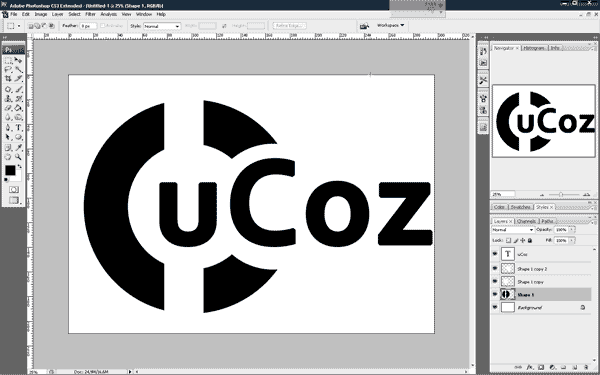This screenshot has width=600, height=375.
Task: Select the Hand tool
Action: coord(8,157)
